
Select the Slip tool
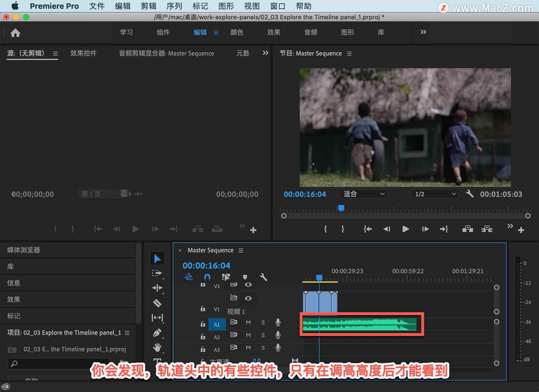point(157,318)
